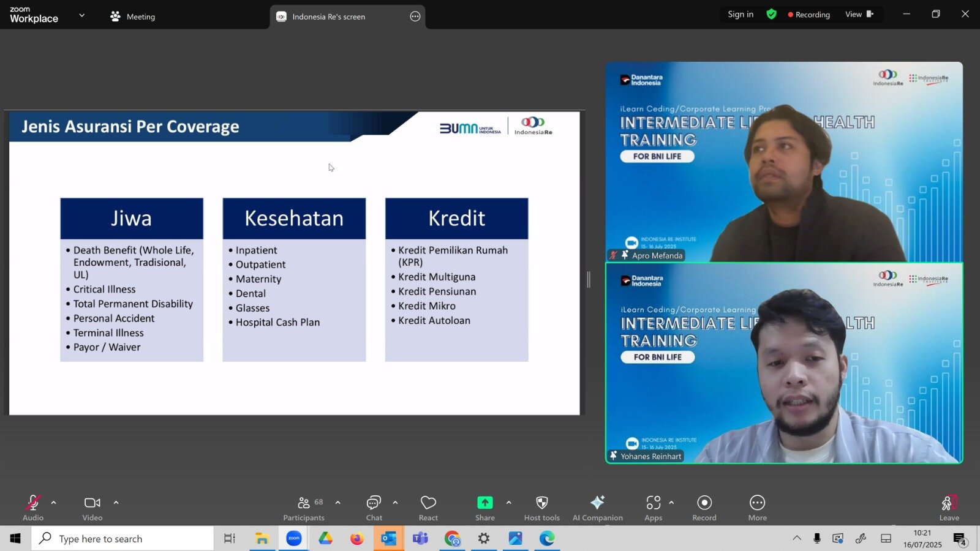The image size is (980, 551).
Task: Open Host tools shield
Action: click(x=542, y=508)
